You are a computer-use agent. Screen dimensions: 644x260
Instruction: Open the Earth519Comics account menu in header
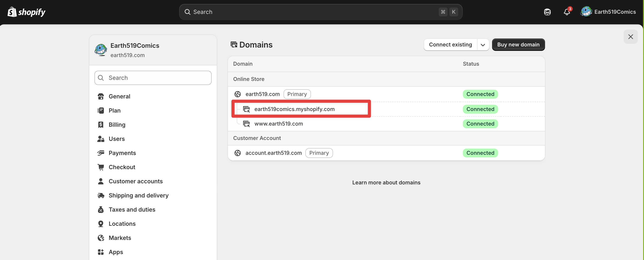tap(608, 12)
